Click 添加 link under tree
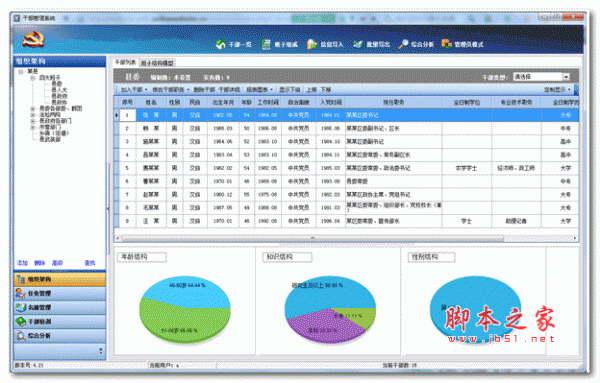The image size is (600, 383). (x=22, y=263)
